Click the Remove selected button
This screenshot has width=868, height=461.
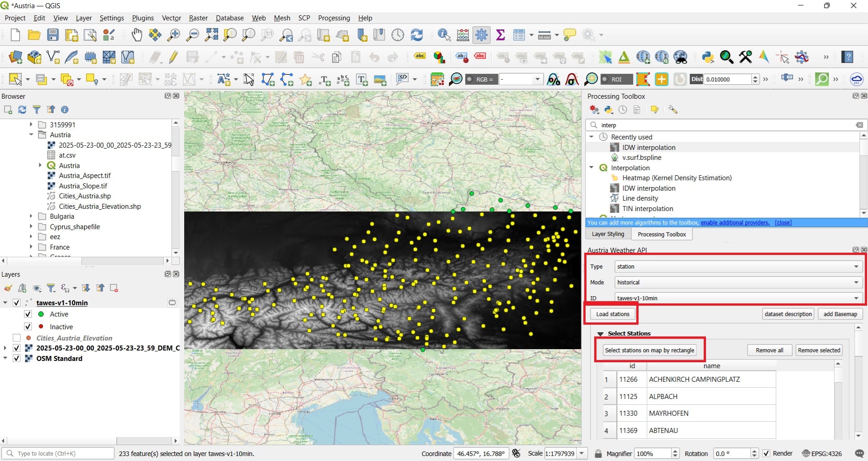point(819,350)
